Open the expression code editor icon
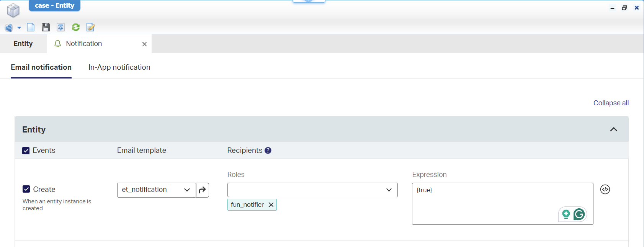 coord(605,190)
